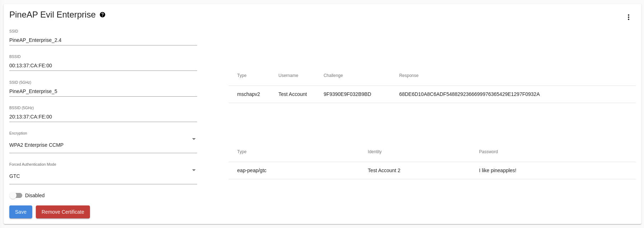This screenshot has height=228, width=644.
Task: Open the PineAP Evil Enterprise help icon
Action: pyautogui.click(x=102, y=15)
